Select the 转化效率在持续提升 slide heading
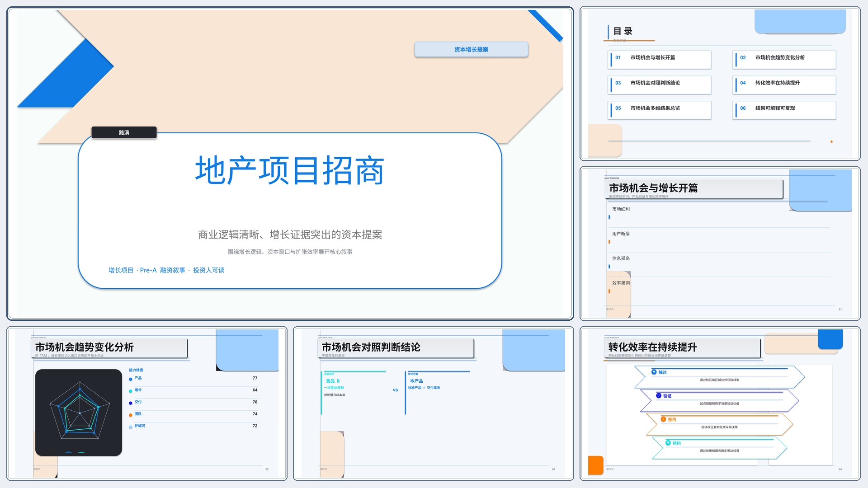This screenshot has width=868, height=488. (652, 347)
